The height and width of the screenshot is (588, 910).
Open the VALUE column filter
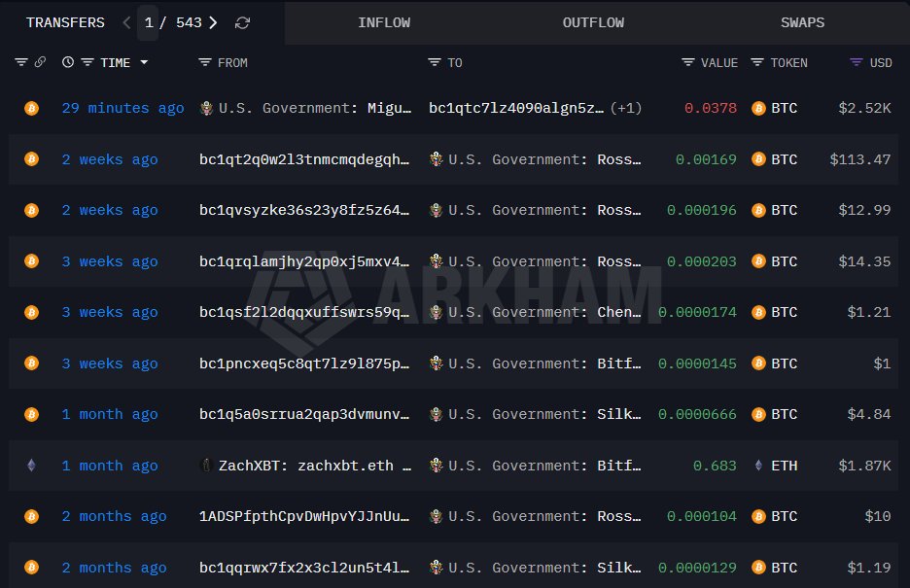687,62
